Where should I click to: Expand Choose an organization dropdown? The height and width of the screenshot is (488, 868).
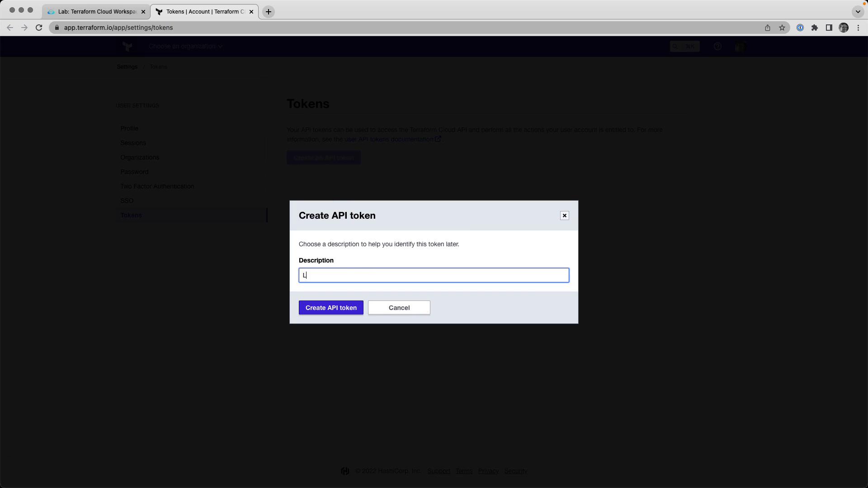185,46
